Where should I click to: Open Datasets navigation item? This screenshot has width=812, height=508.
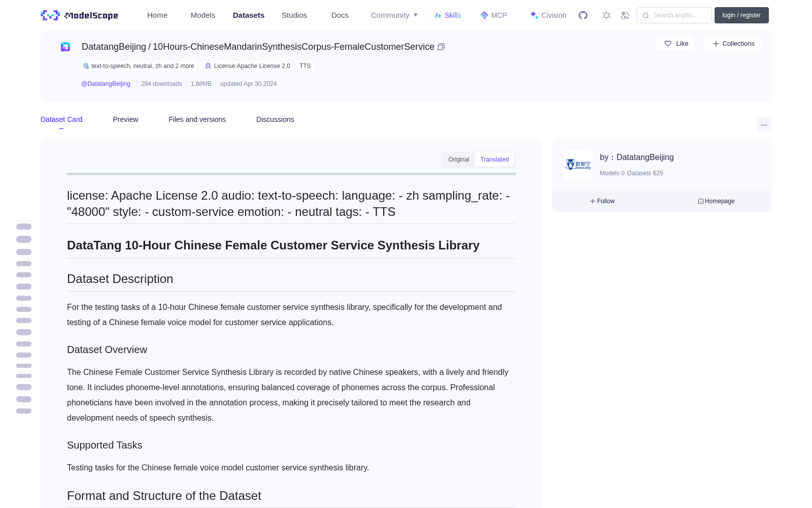pos(249,15)
